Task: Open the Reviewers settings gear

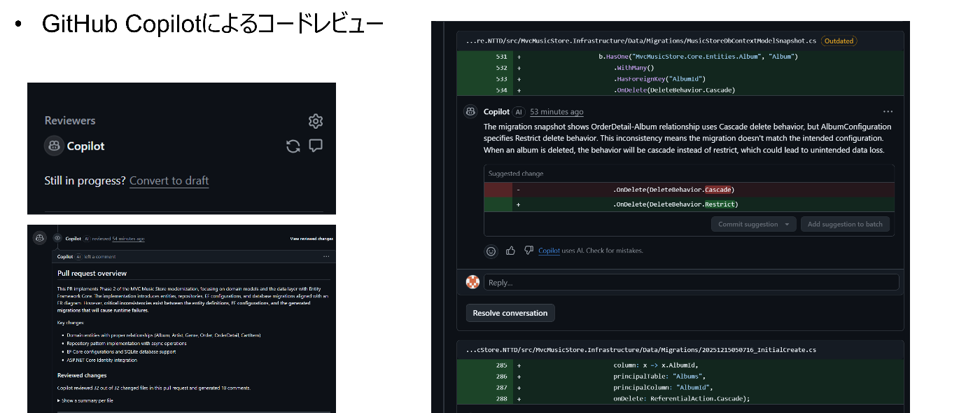Action: coord(316,121)
